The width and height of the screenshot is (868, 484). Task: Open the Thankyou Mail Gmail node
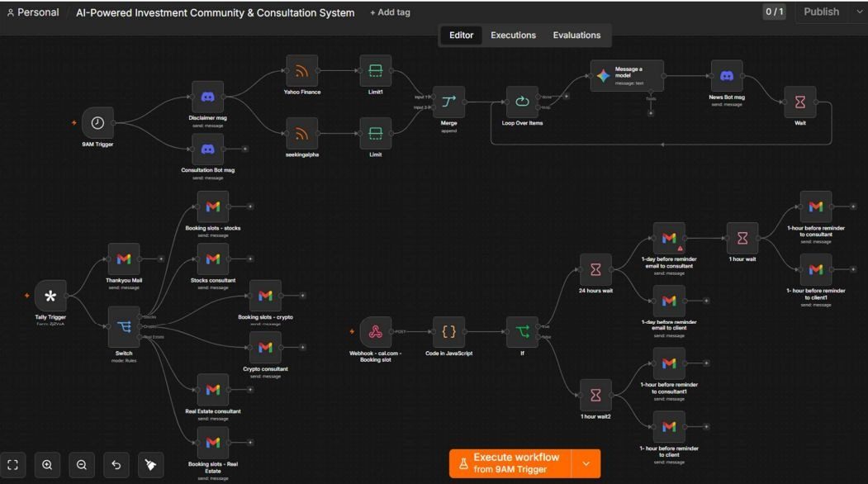coord(123,259)
